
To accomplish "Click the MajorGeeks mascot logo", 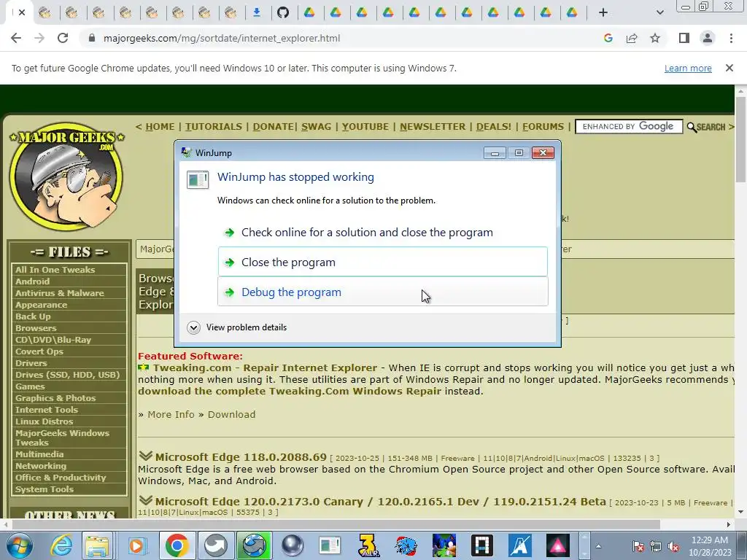I will (66, 177).
